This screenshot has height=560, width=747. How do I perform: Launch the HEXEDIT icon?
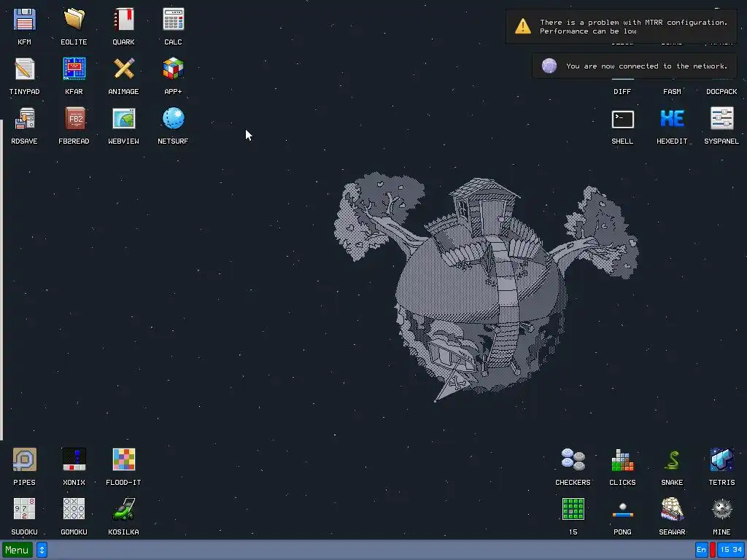tap(672, 119)
